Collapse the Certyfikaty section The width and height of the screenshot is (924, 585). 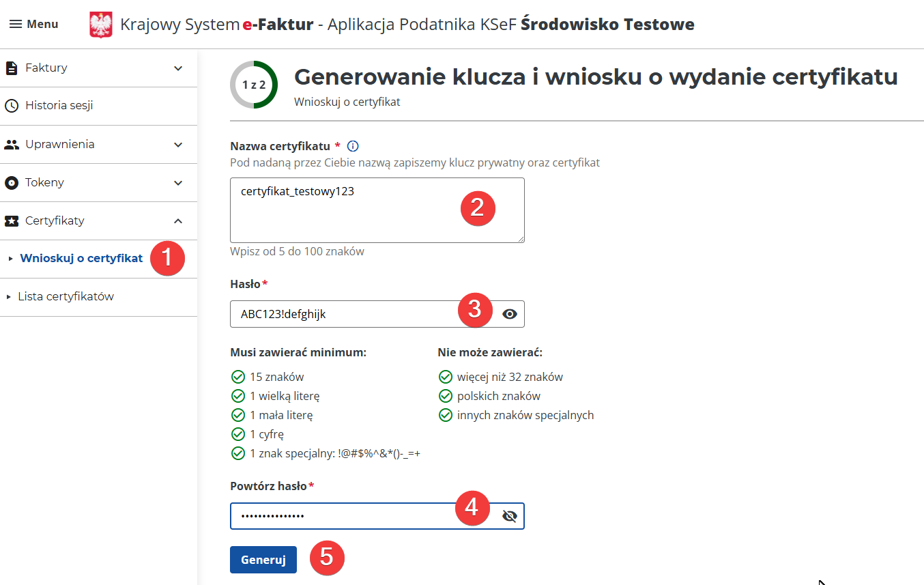pyautogui.click(x=178, y=220)
